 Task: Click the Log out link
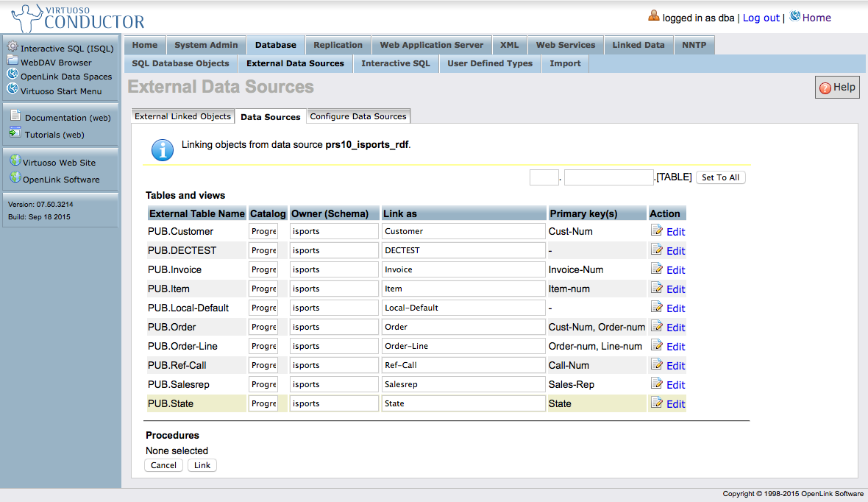pyautogui.click(x=761, y=18)
